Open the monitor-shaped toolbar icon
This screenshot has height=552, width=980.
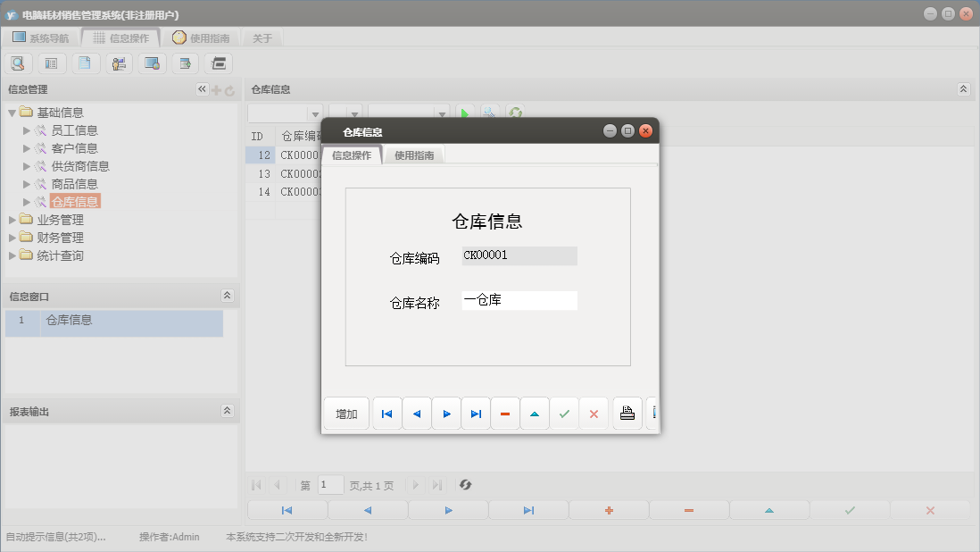click(x=151, y=63)
